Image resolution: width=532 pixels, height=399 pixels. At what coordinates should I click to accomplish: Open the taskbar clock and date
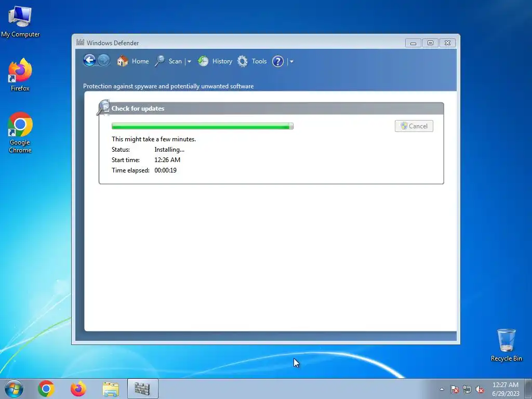[506, 389]
